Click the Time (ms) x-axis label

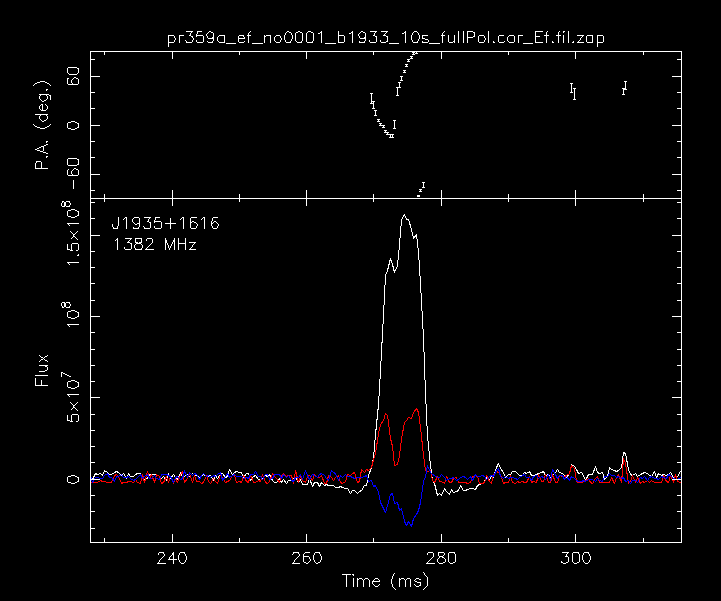pos(385,580)
